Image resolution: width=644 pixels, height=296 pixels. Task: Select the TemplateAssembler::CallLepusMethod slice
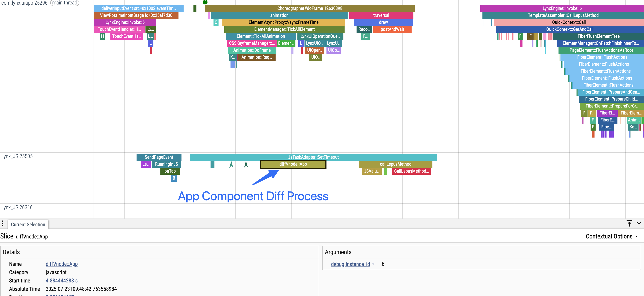pos(563,15)
